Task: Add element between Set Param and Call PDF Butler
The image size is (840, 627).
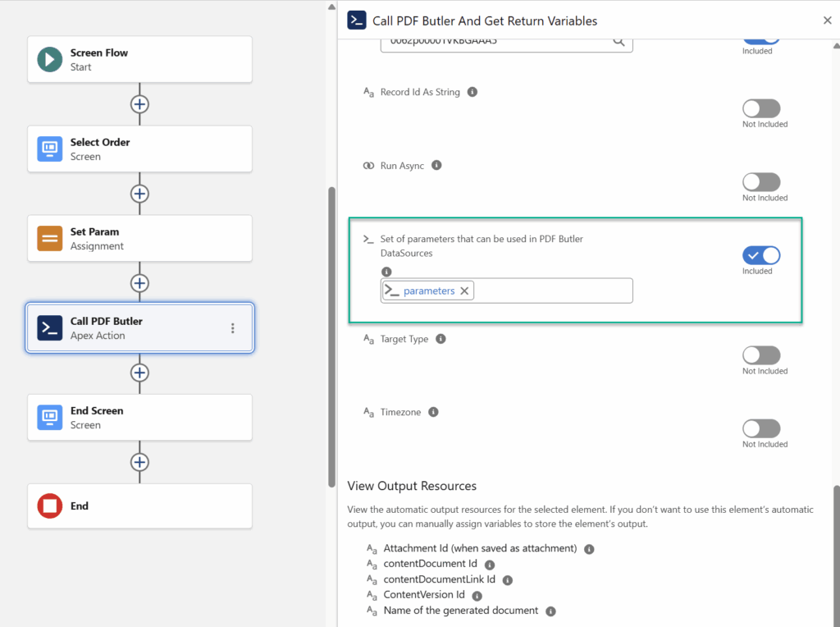Action: pos(139,283)
